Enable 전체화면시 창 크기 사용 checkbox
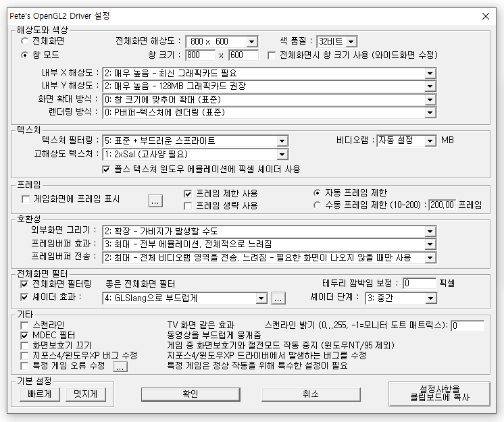 pyautogui.click(x=272, y=55)
